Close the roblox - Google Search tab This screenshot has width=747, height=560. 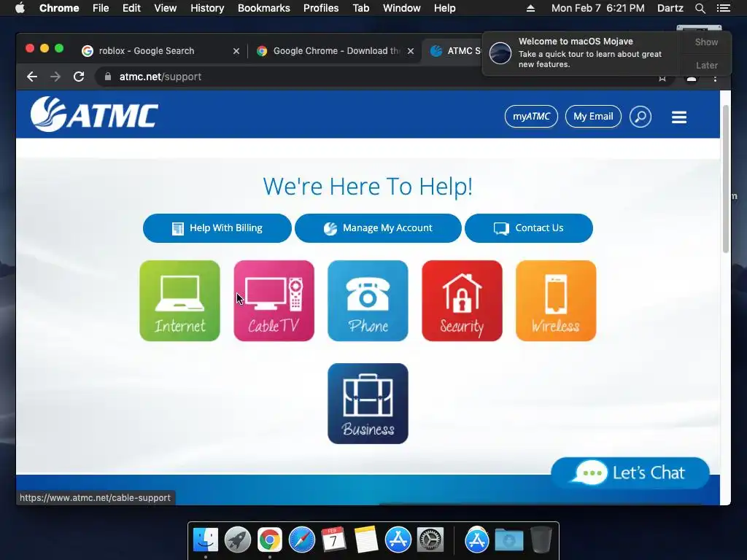tap(236, 51)
